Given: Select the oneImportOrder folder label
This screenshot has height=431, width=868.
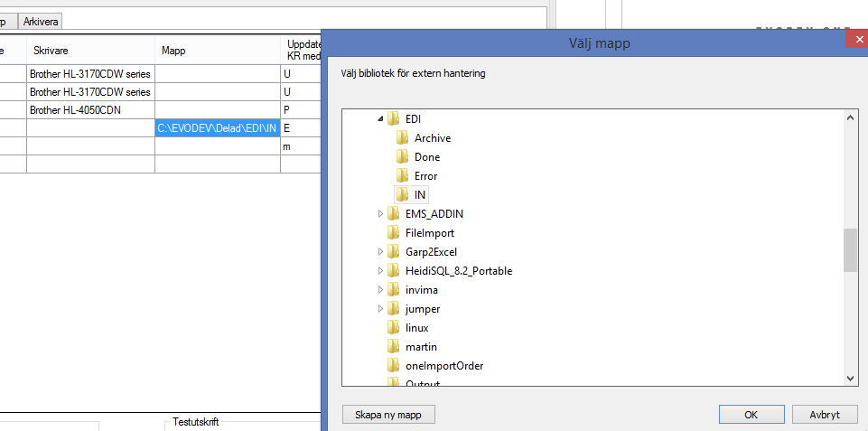Looking at the screenshot, I should [x=444, y=366].
